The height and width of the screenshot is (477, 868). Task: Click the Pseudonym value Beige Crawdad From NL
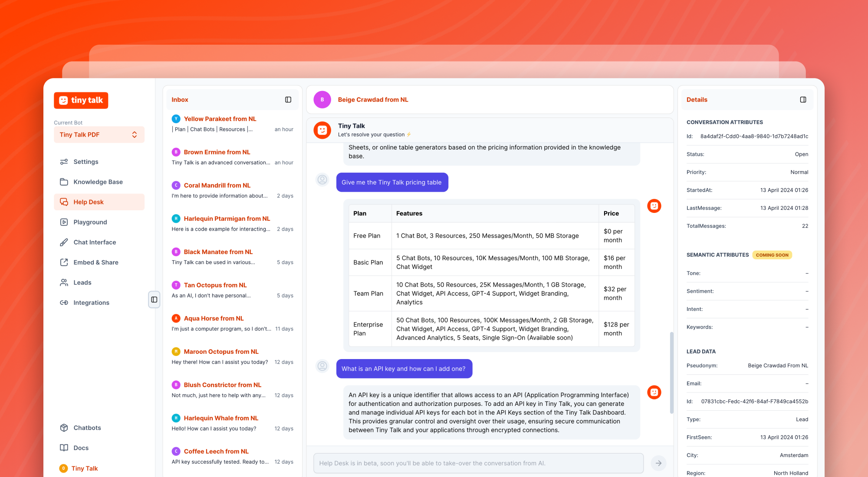(x=778, y=366)
